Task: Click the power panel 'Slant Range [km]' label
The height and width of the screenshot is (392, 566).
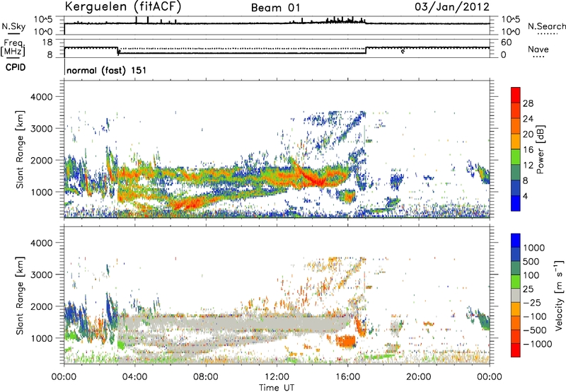Action: point(20,149)
